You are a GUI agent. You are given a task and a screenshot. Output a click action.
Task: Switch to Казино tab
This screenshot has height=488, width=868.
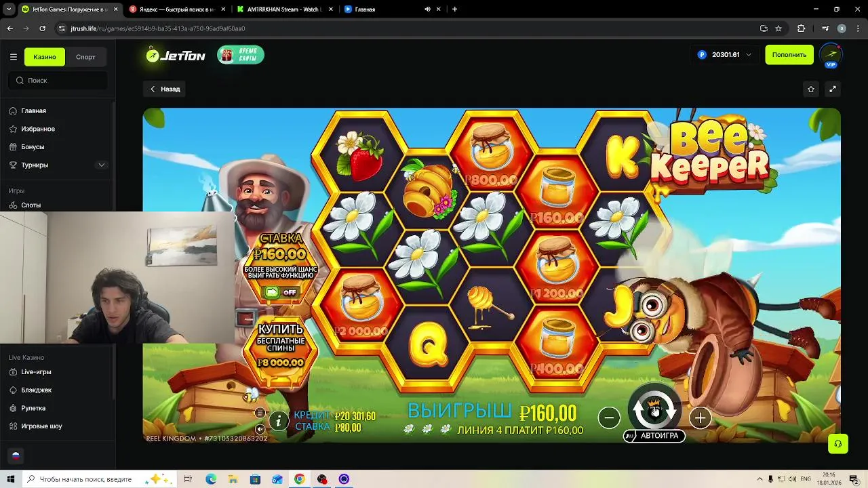45,57
